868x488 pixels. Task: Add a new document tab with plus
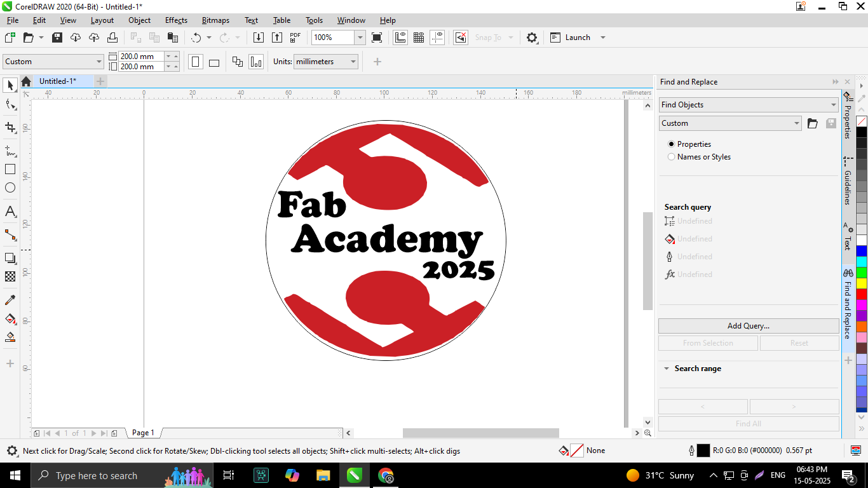click(100, 81)
